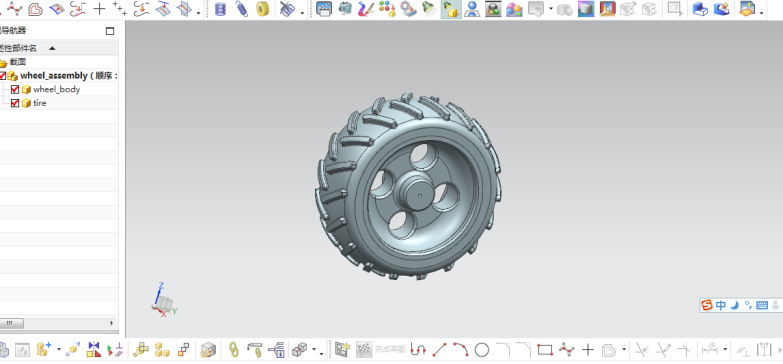This screenshot has width=783, height=364.
Task: Open the Point Set triple-plus tool
Action: [x=120, y=8]
